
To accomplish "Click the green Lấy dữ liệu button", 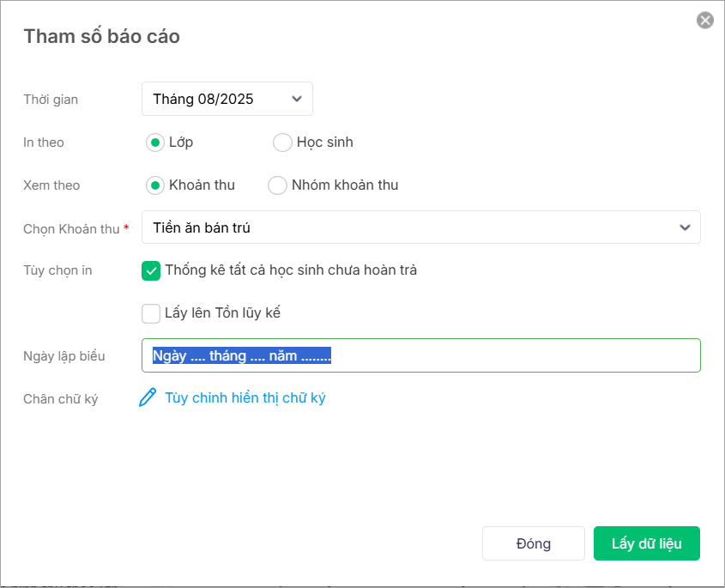I will click(x=646, y=543).
